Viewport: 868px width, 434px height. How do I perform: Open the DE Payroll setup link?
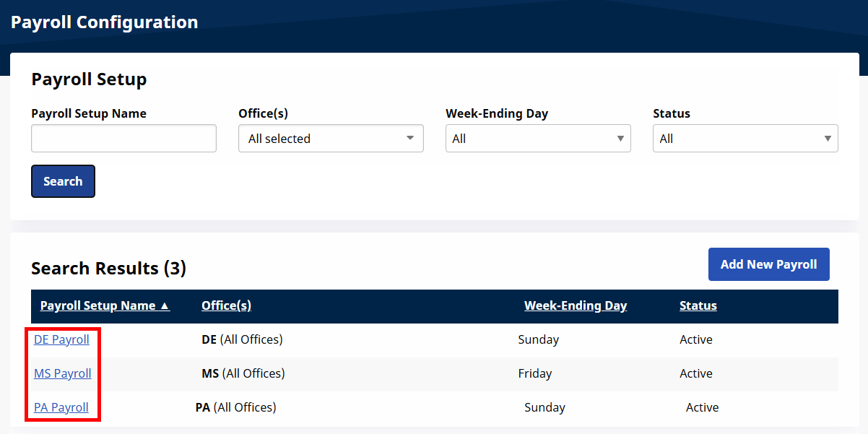coord(61,339)
